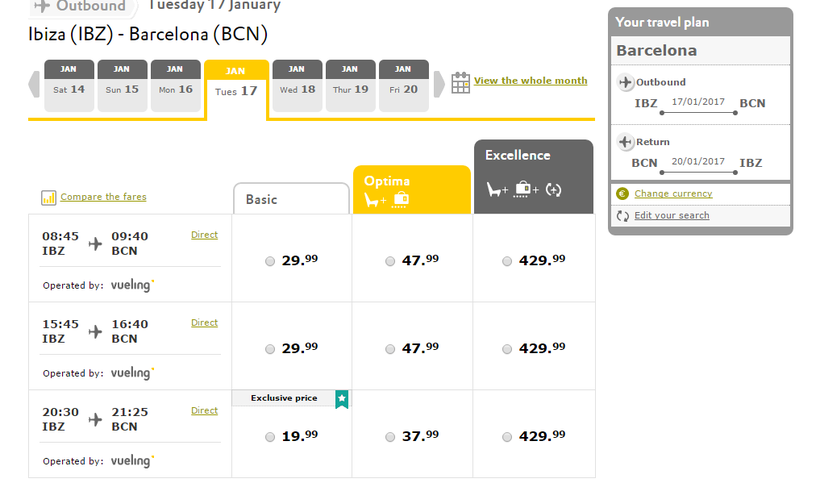This screenshot has height=487, width=820.
Task: Open the Compare the fares link
Action: point(103,197)
